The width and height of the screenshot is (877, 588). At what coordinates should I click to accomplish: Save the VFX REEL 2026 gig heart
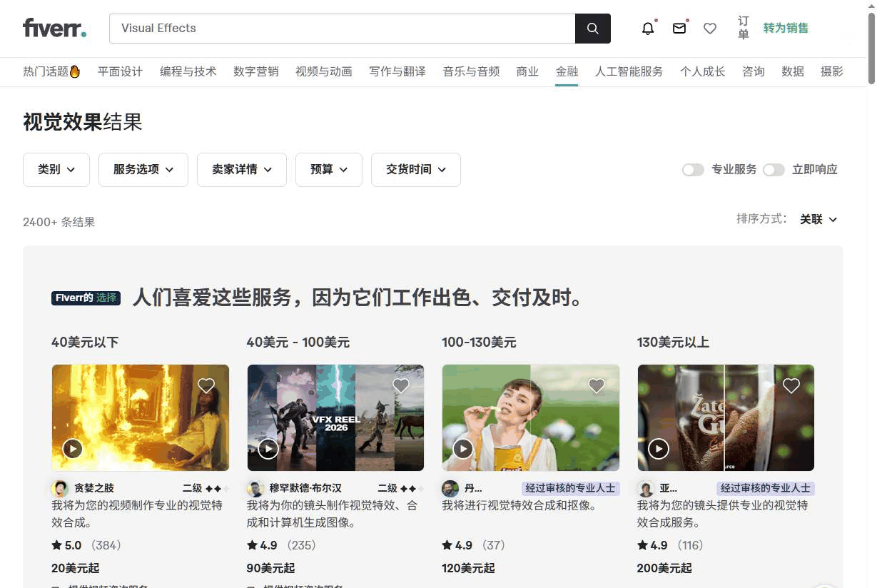[401, 386]
